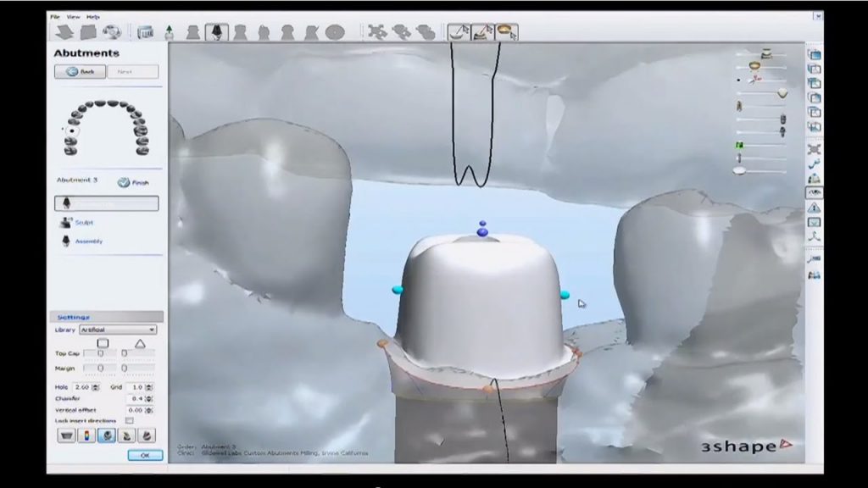Click the OK button in Settings
Viewport: 868px width, 488px height.
tap(144, 455)
